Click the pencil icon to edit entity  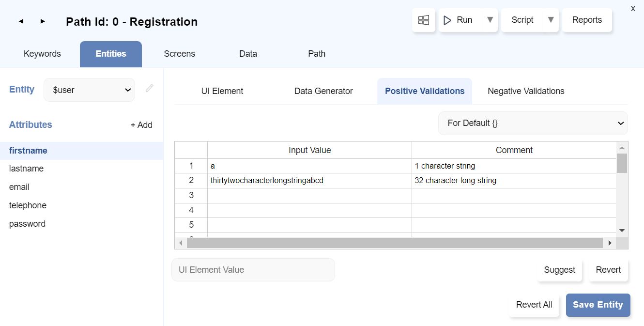tap(150, 88)
